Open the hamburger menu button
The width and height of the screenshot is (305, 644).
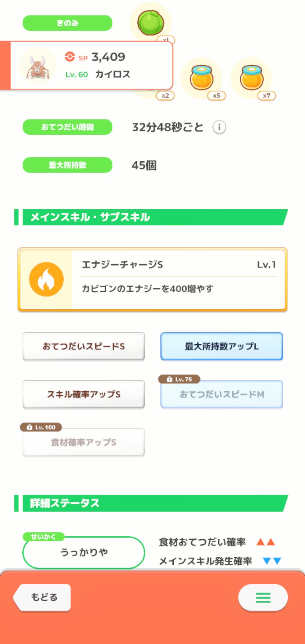click(263, 597)
